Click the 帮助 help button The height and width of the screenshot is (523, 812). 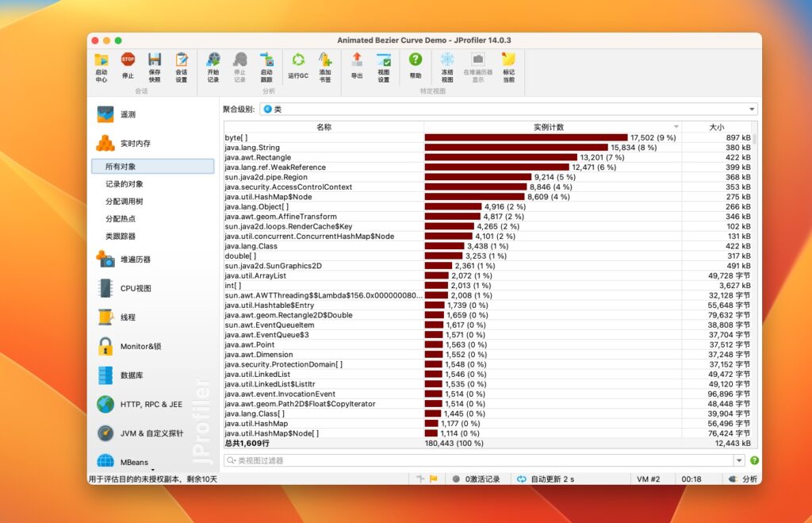(x=414, y=63)
